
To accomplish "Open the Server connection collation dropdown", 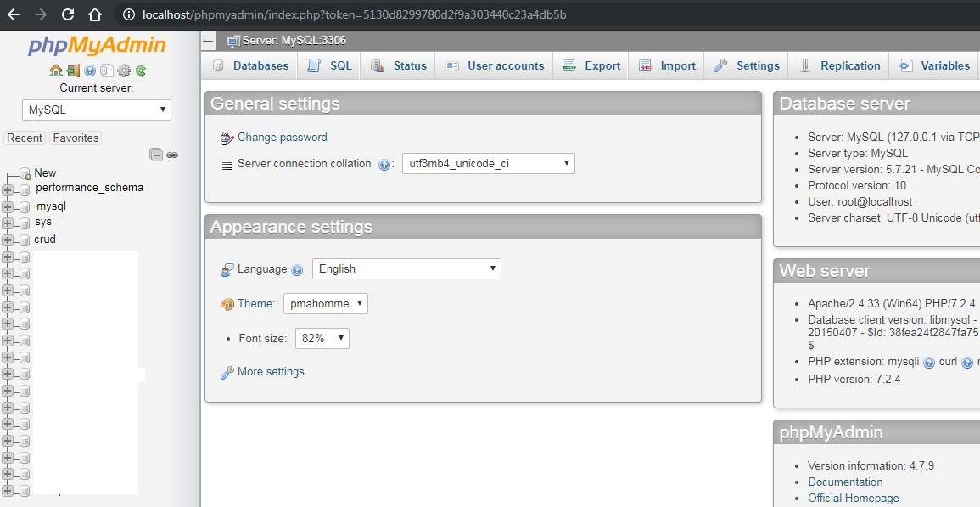I will point(488,163).
